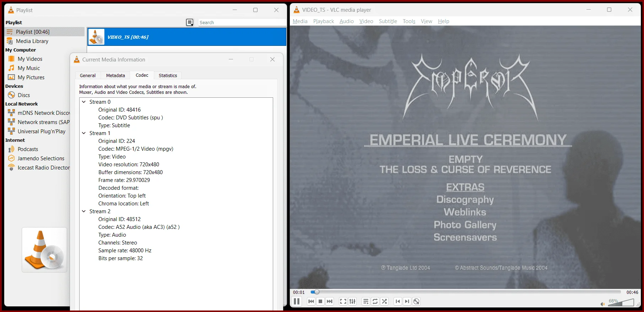Open My Pictures in sidebar
This screenshot has width=644, height=312.
coord(31,77)
